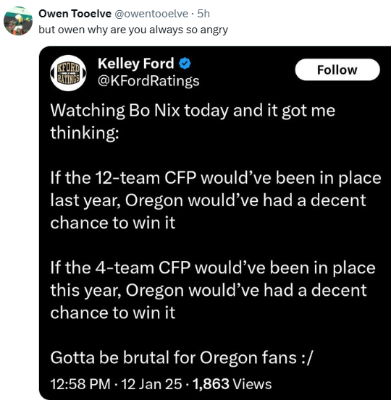This screenshot has width=391, height=400.
Task: Click 'Gotta be brutal for Oregon fans' line
Action: pos(182,358)
